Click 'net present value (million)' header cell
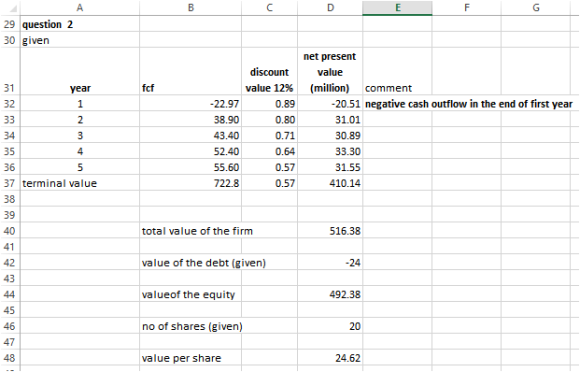Screen dimensions: 580x372 coord(330,71)
